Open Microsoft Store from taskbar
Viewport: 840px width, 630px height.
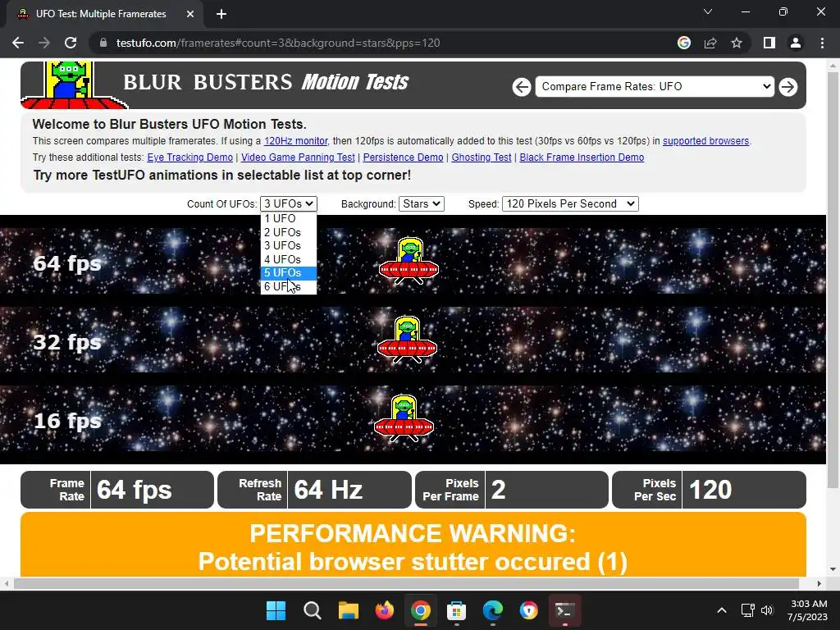(x=456, y=610)
